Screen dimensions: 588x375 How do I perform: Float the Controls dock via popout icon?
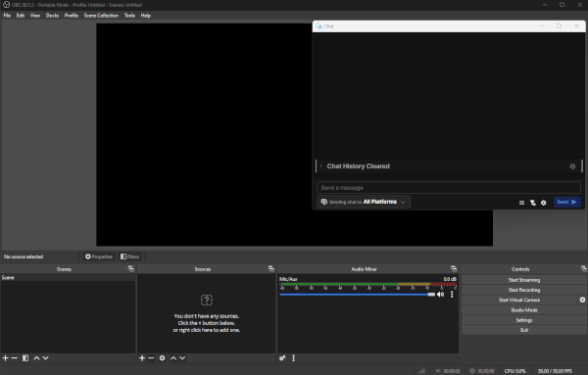click(x=583, y=268)
